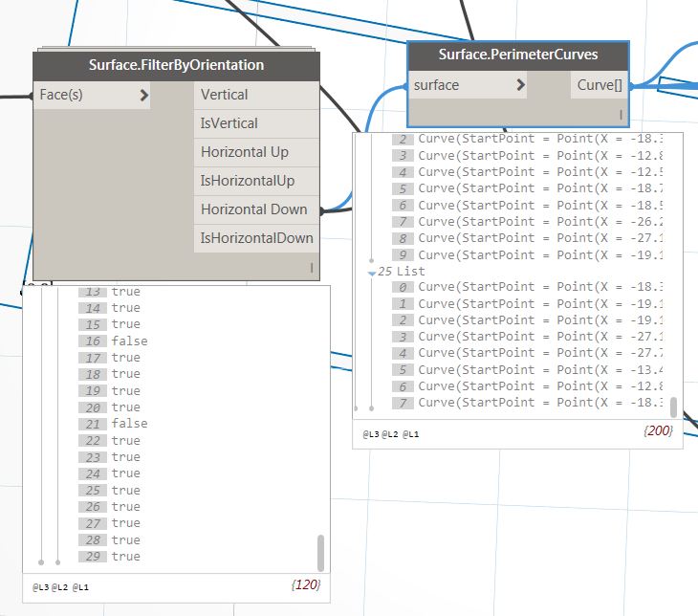Collapse the 25 List expander arrow
698x616 pixels.
click(x=372, y=273)
